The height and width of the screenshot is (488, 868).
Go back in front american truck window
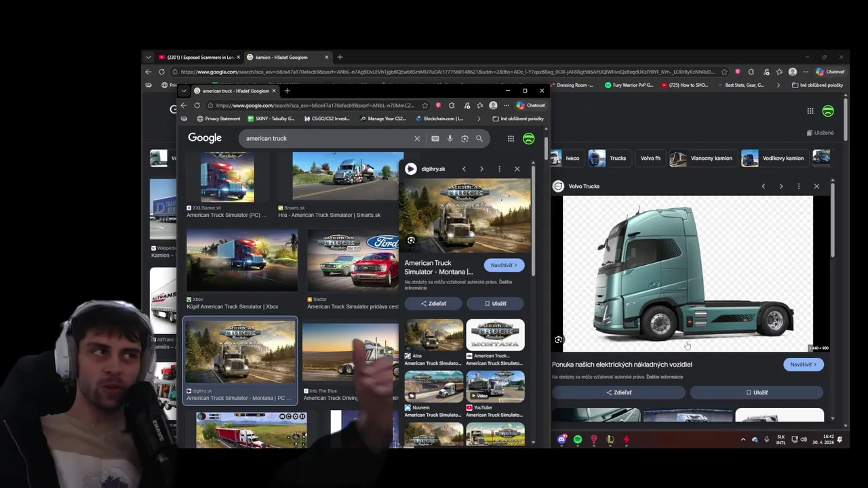(184, 105)
